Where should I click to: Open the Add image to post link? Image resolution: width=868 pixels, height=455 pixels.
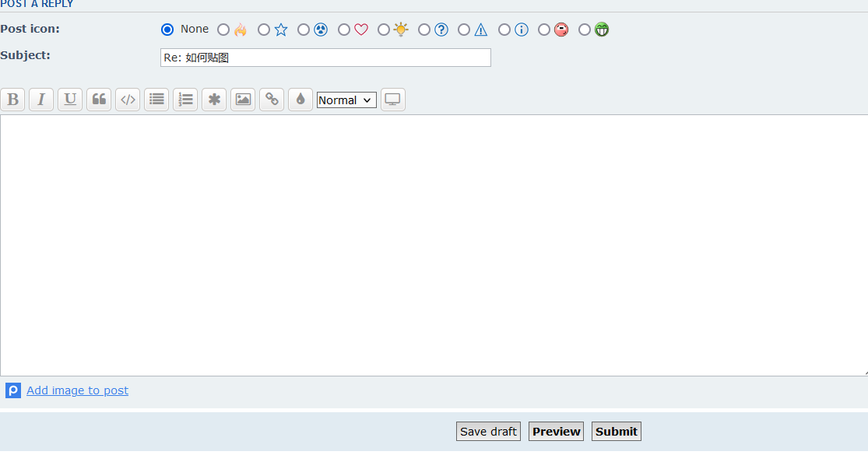pos(78,390)
